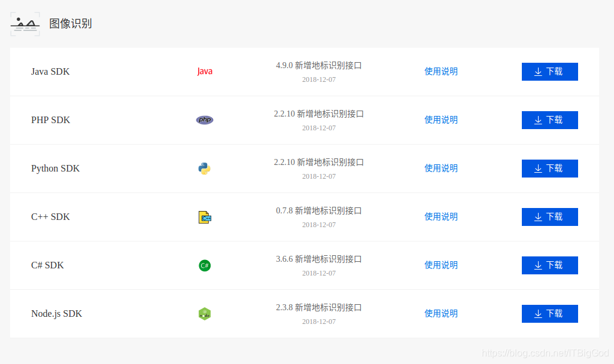614x364 pixels.
Task: Open 使用说明 for the Python SDK
Action: tap(440, 168)
